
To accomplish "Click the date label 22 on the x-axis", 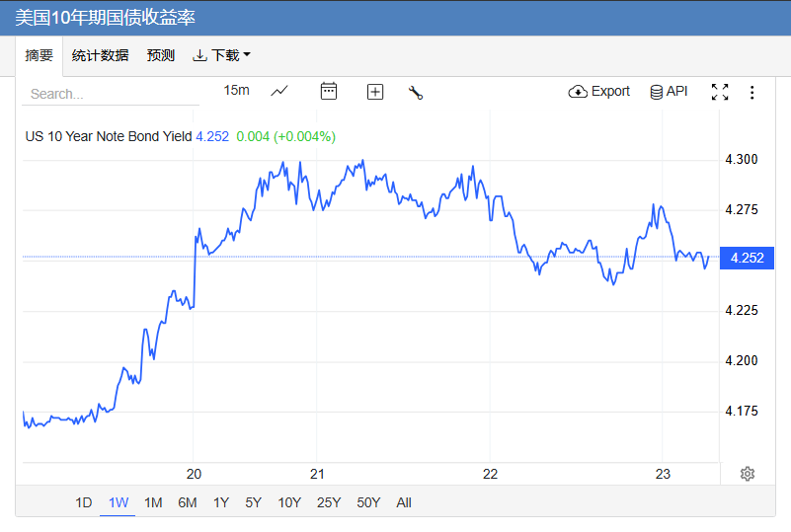I will pos(490,474).
